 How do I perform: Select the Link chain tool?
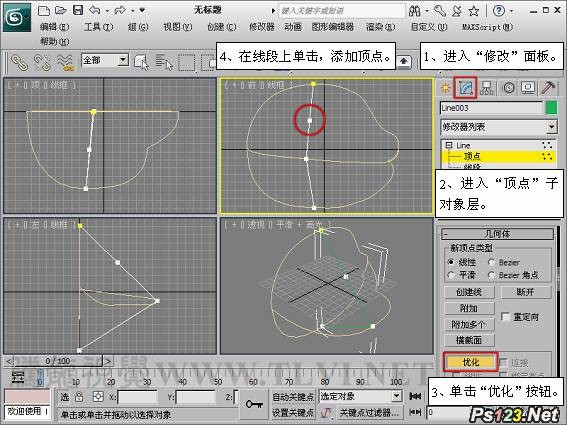(19, 62)
